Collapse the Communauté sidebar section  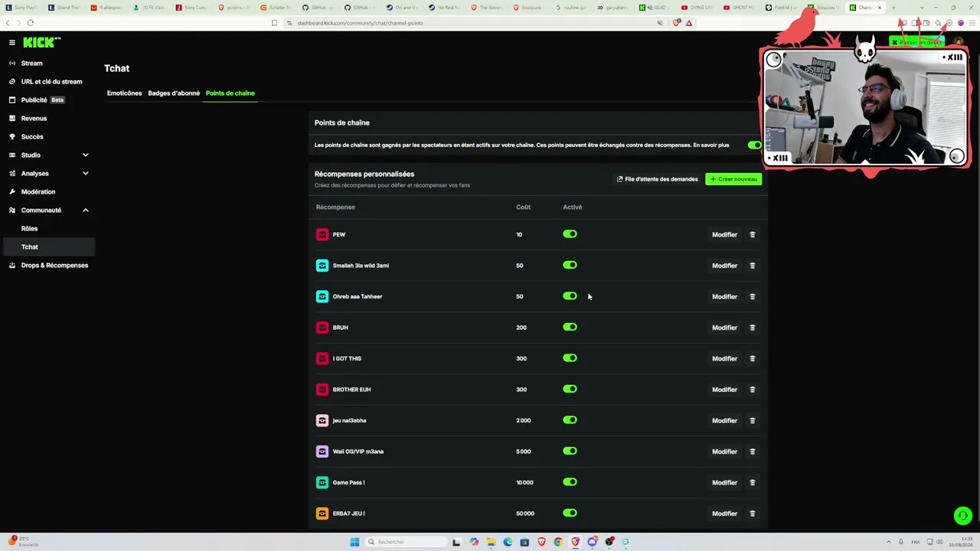[x=47, y=210]
